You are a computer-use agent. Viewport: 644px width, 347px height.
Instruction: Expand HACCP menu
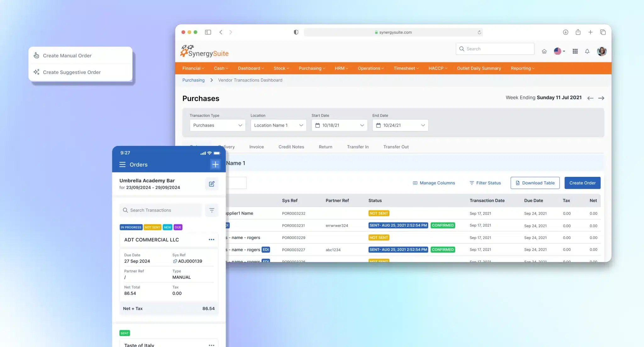coord(438,68)
